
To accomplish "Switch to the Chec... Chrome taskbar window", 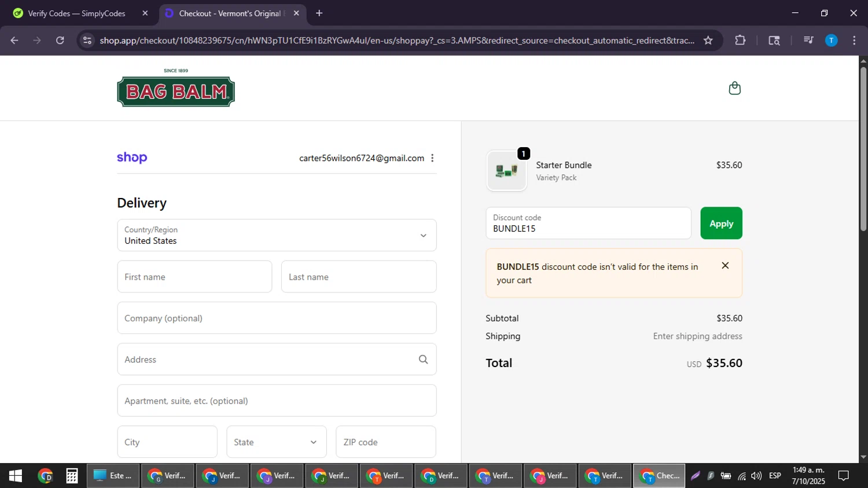I will click(x=659, y=476).
